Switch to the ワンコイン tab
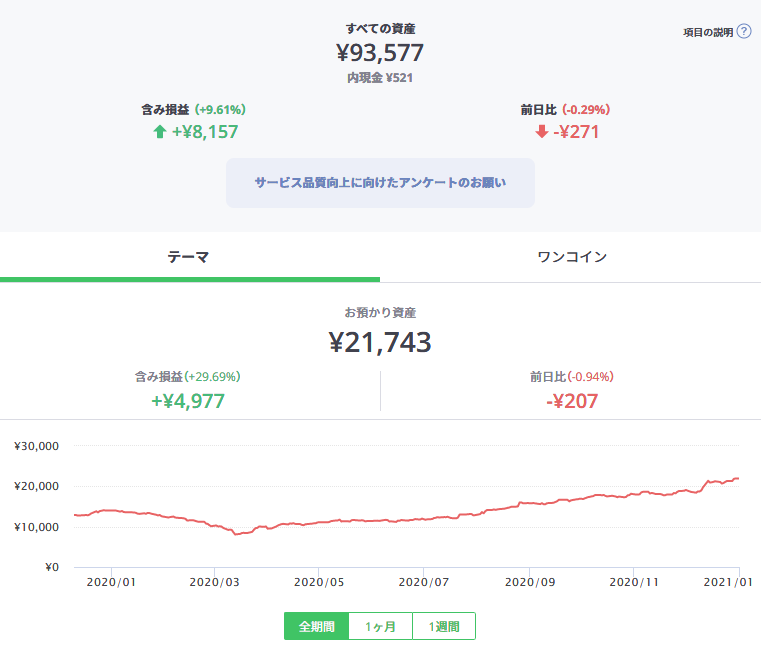The image size is (761, 659). 571,257
